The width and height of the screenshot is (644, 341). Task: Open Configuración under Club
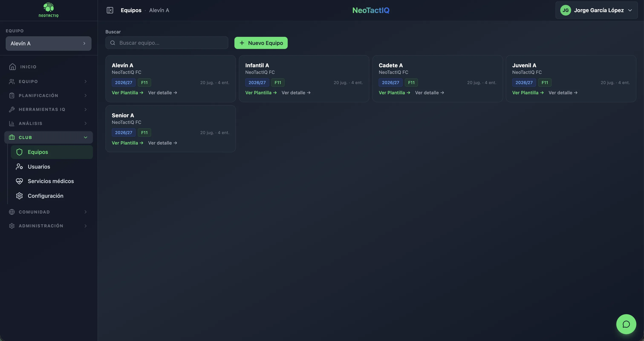tap(52, 196)
